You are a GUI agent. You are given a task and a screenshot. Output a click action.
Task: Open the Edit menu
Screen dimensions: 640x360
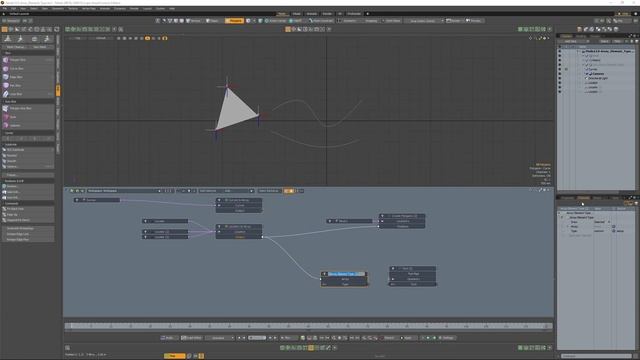pyautogui.click(x=13, y=8)
